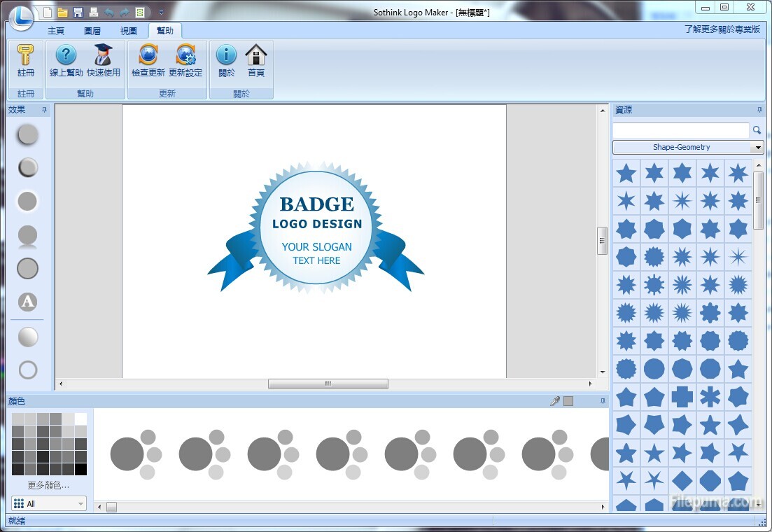Click the 快速使用 graduate icon
This screenshot has height=532, width=772.
104,56
